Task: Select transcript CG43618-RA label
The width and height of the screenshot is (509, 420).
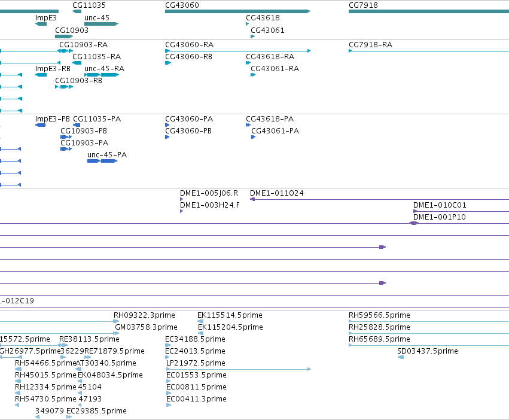Action: tap(270, 56)
